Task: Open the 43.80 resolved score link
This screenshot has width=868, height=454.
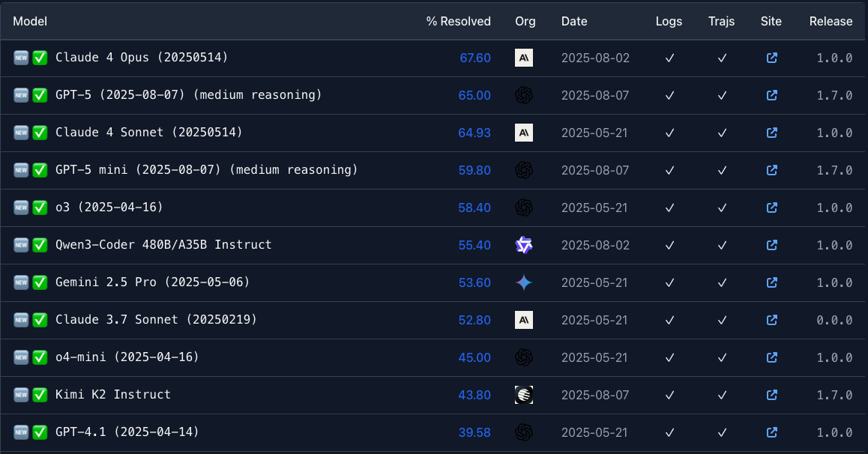Action: [474, 395]
